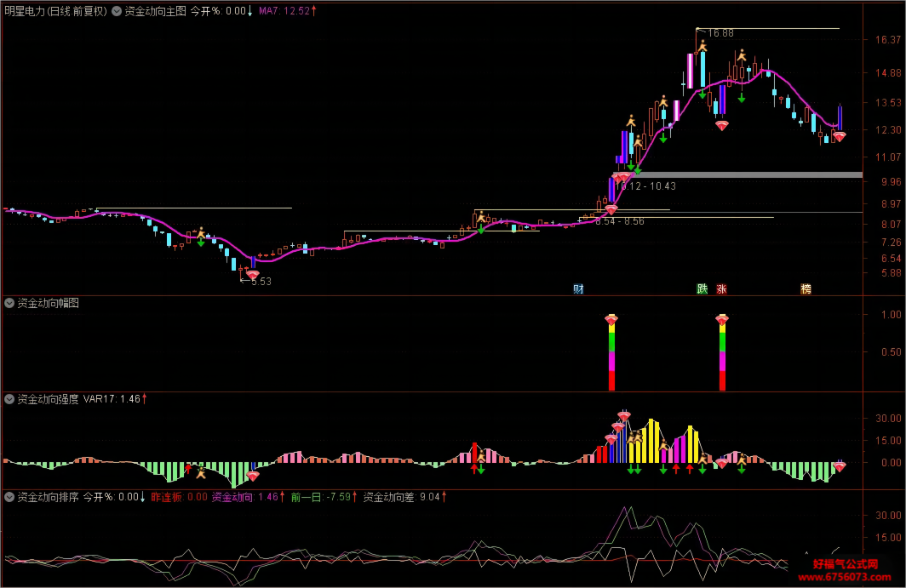Click the 明星电力 stock title
This screenshot has height=588, width=906.
(x=24, y=11)
